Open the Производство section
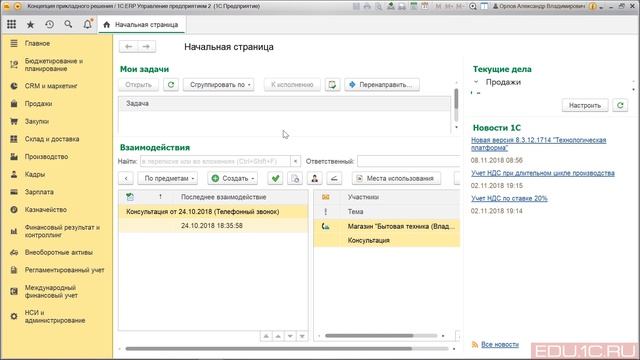 click(46, 157)
